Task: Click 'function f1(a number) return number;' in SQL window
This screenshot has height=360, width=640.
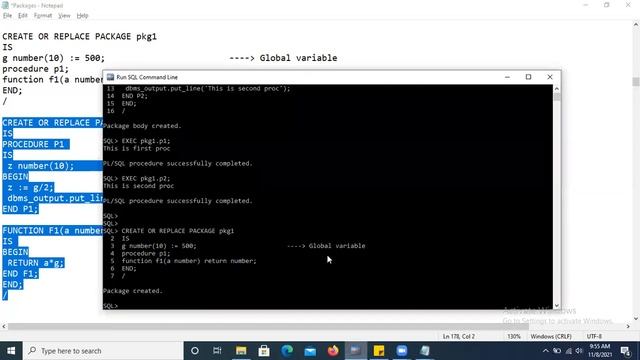Action: click(189, 261)
